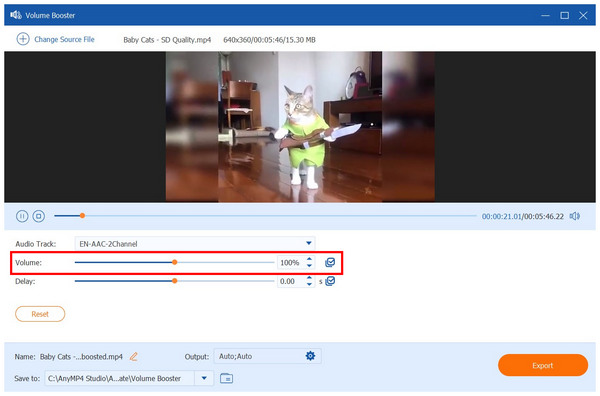
Task: Click the Export button
Action: [x=543, y=365]
